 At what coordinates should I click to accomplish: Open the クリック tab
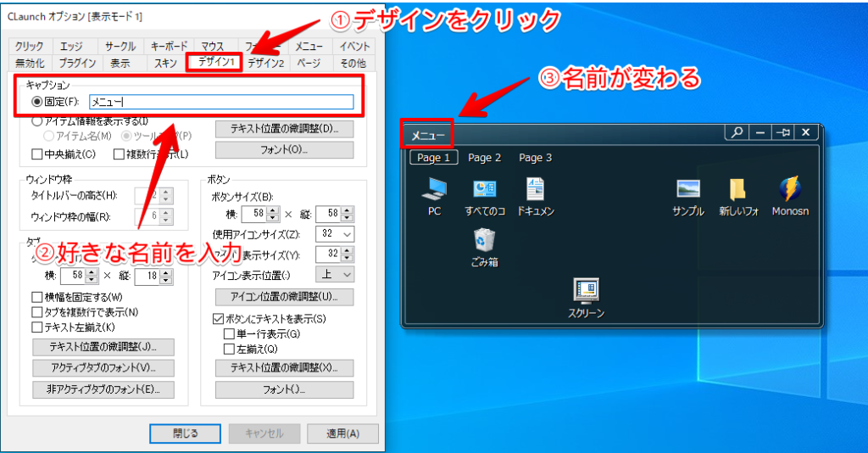click(x=30, y=46)
